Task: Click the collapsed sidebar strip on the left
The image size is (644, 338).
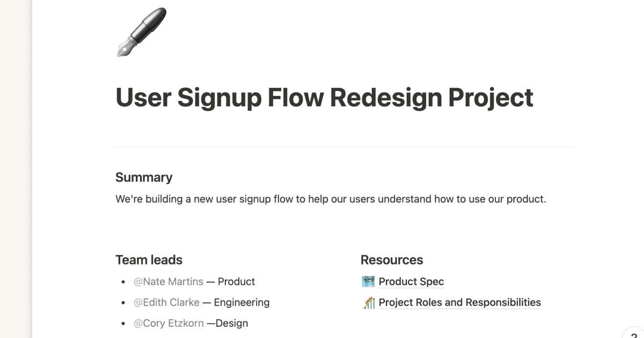Action: click(16, 169)
